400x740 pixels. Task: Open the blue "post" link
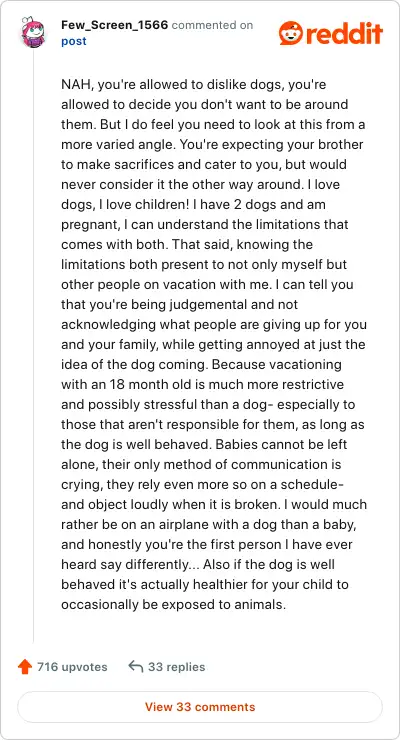point(74,41)
